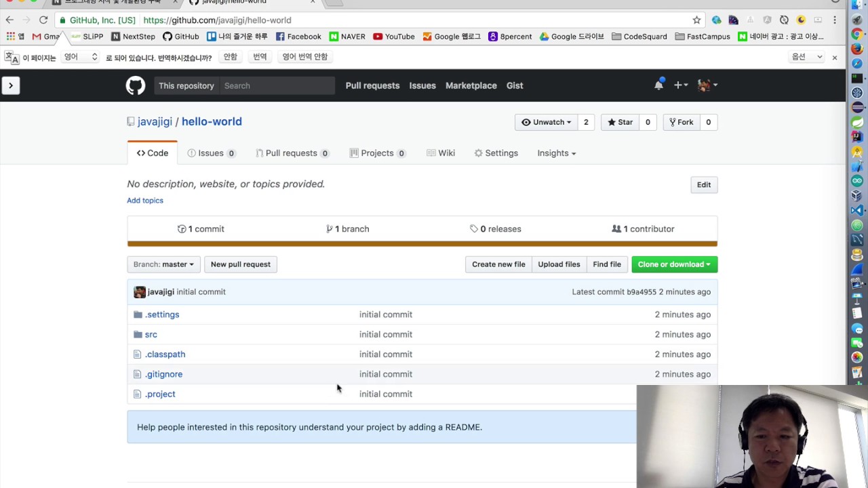Click the GitHub octocat logo
868x488 pixels.
coord(135,85)
